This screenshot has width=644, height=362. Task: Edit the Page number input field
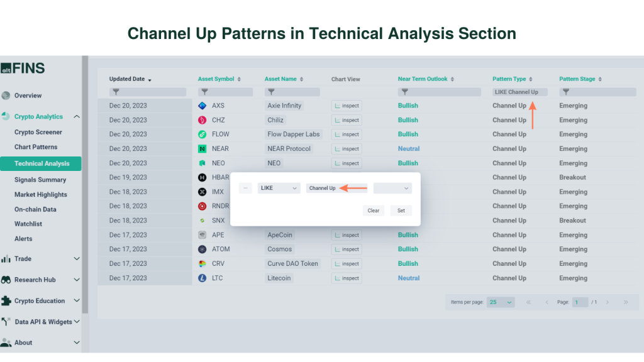click(x=580, y=302)
